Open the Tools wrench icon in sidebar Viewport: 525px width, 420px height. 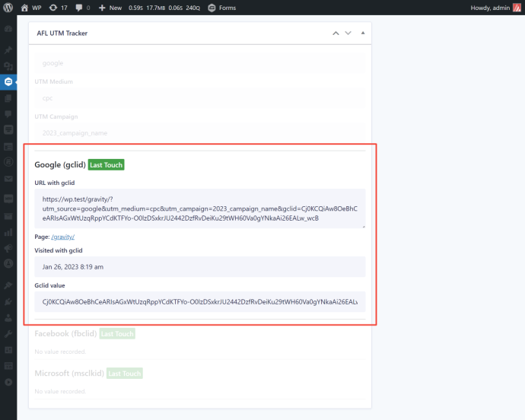tap(8, 334)
